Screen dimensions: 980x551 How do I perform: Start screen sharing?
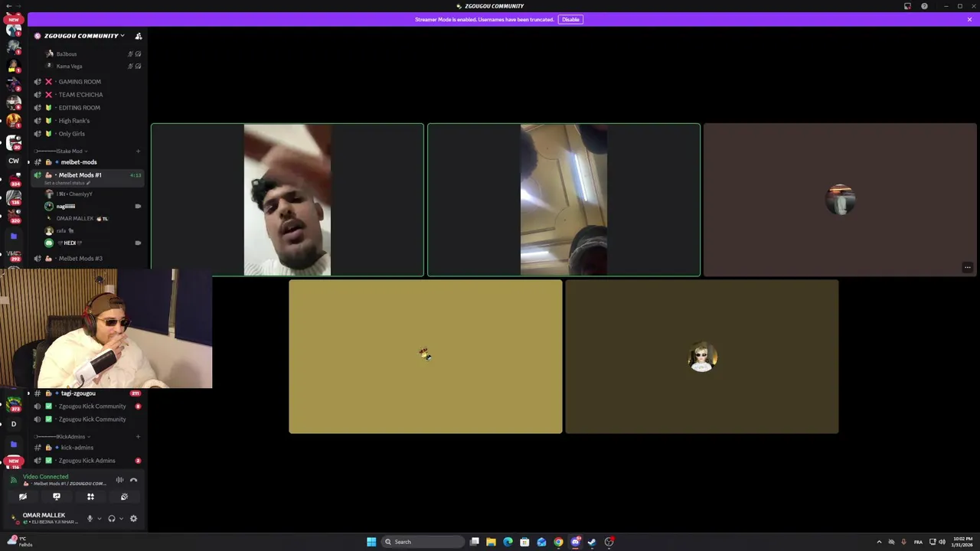(57, 497)
